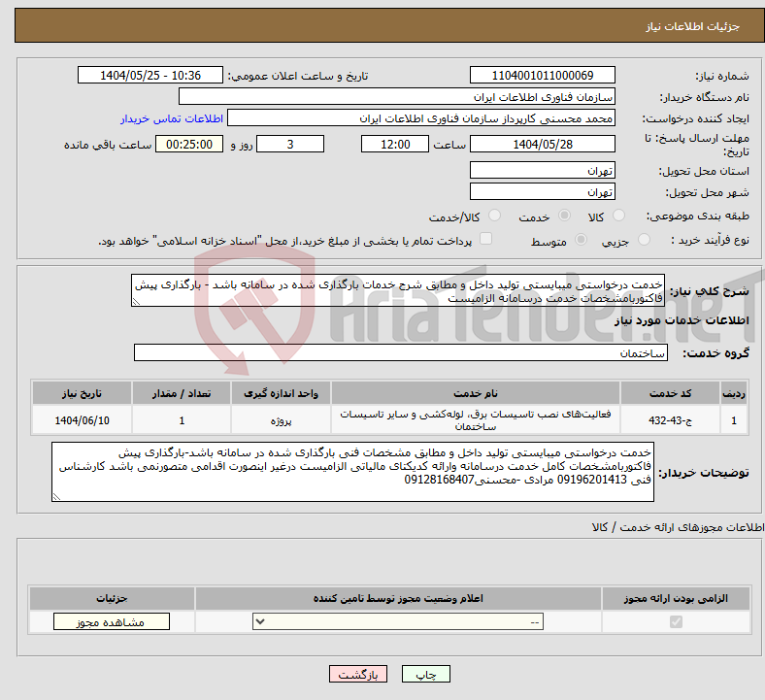765x700 pixels.
Task: Click header اعلام وضعیت مجوز توسط تامین کننده
Action: pos(398,598)
